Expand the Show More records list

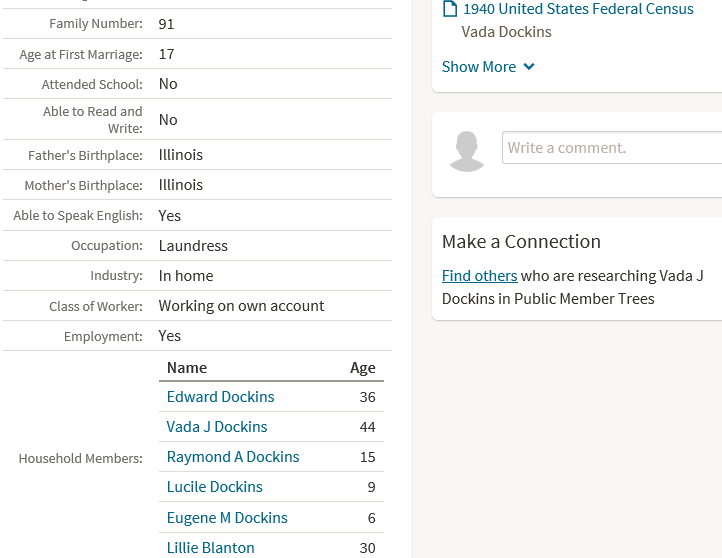pyautogui.click(x=488, y=67)
